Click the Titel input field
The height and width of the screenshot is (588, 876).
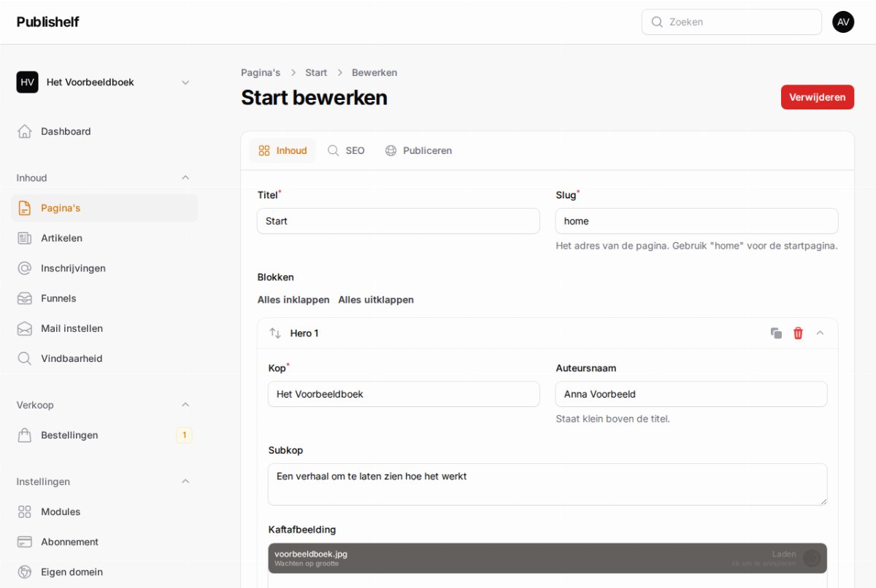[x=399, y=221]
